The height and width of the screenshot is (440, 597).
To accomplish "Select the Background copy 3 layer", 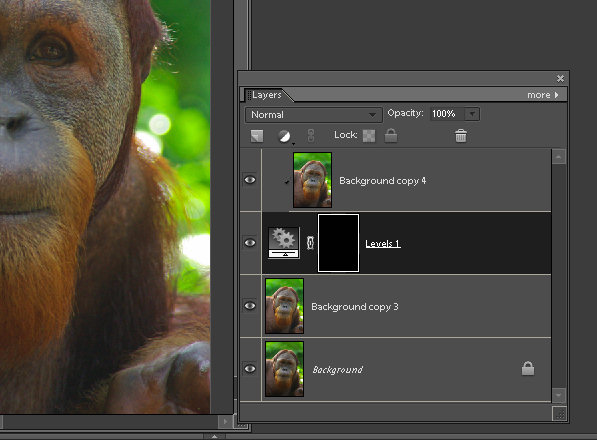I will coord(407,306).
